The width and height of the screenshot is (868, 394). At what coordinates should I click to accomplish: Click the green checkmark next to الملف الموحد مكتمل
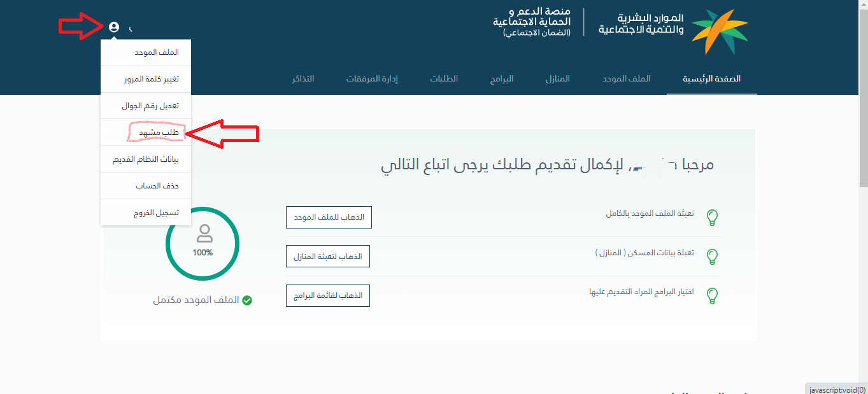click(247, 300)
